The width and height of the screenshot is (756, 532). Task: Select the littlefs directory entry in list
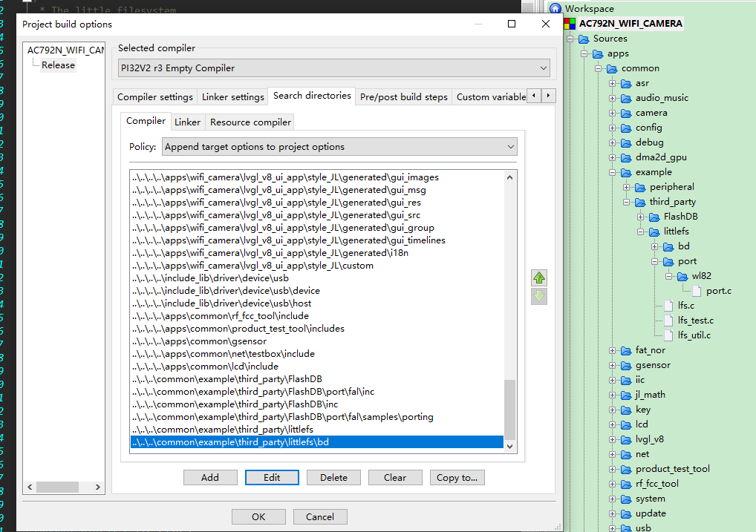(317, 430)
